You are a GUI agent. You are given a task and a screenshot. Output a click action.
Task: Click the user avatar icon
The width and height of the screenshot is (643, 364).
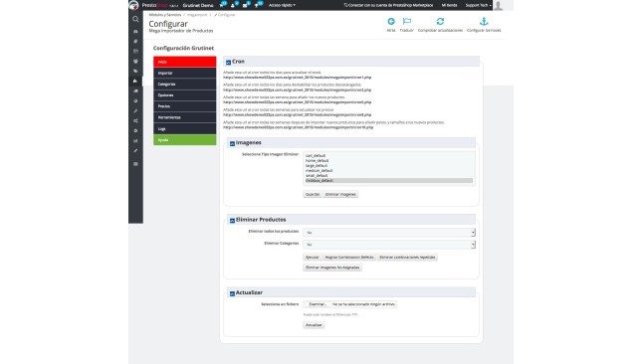pos(499,5)
